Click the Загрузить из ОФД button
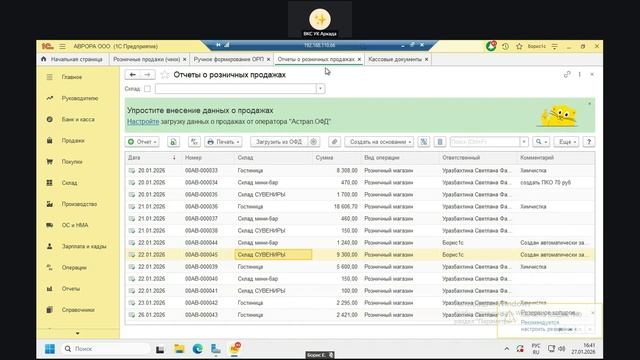The width and height of the screenshot is (640, 360). click(x=279, y=142)
